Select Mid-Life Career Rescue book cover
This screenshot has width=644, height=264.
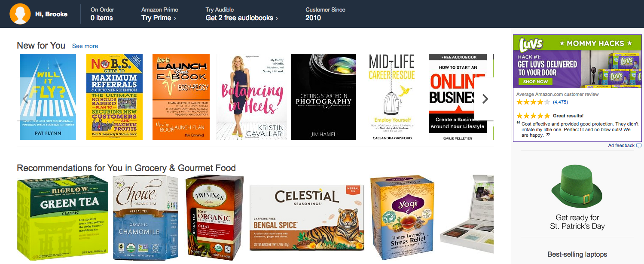392,97
